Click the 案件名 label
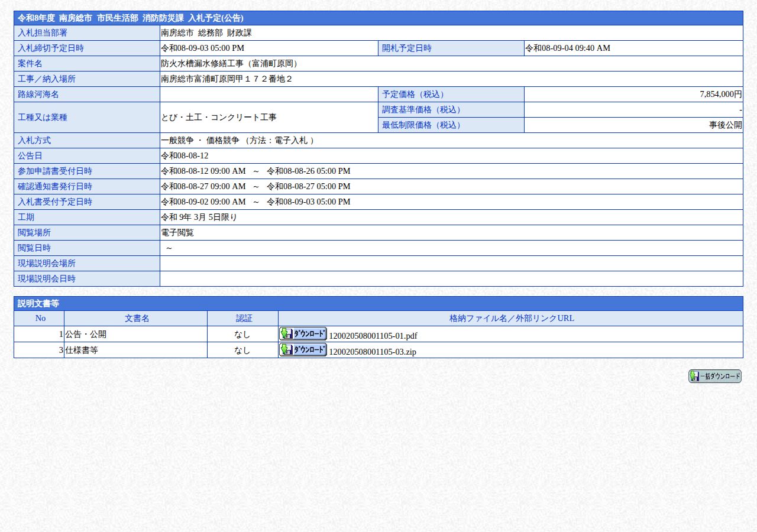The image size is (757, 532). (x=30, y=64)
